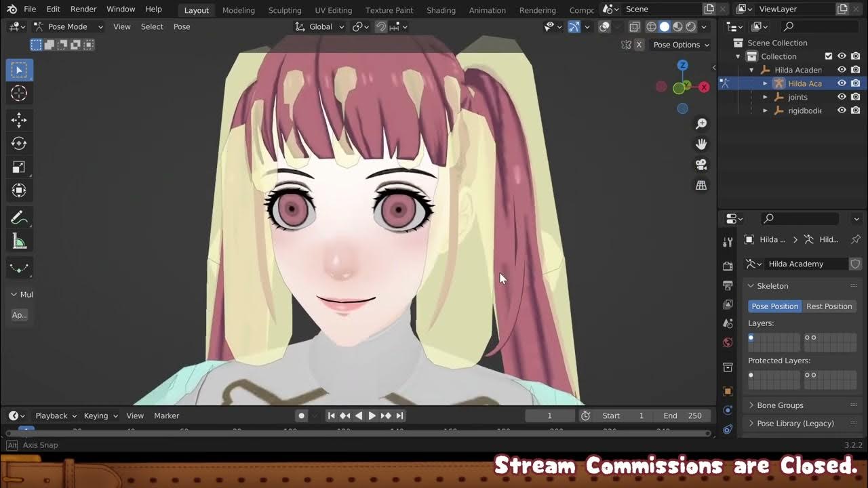
Task: Jump to the first frame
Action: tap(331, 415)
